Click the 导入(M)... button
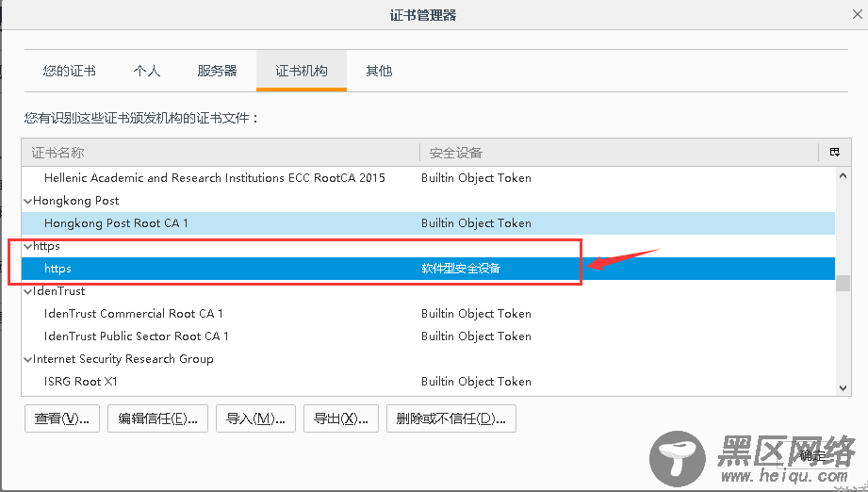Viewport: 868px width, 492px height. 255,418
